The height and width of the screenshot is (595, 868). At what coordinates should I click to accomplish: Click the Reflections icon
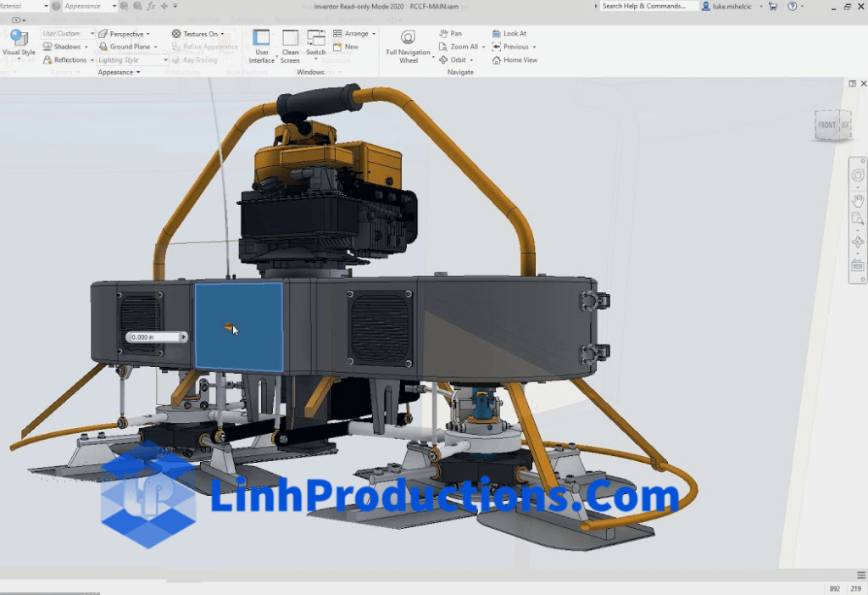tap(47, 60)
